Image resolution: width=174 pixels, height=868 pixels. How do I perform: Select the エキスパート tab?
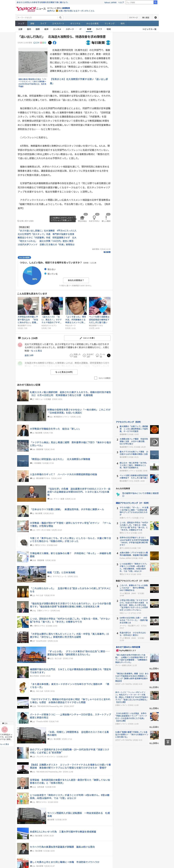(58, 24)
